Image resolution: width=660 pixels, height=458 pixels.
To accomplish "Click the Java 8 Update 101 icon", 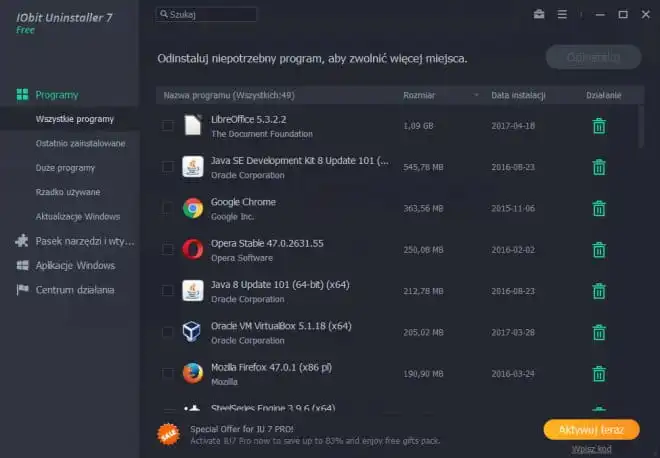I will point(193,290).
